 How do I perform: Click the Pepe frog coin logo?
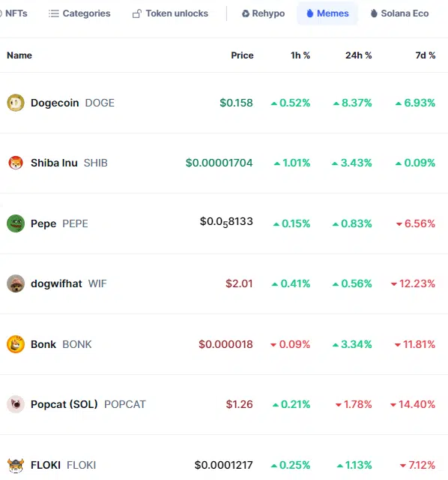point(16,223)
